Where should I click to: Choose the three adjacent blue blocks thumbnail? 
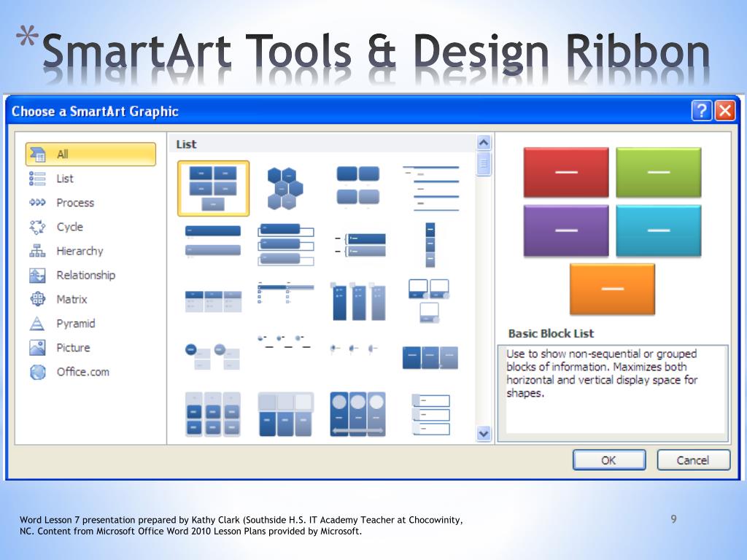pos(430,357)
